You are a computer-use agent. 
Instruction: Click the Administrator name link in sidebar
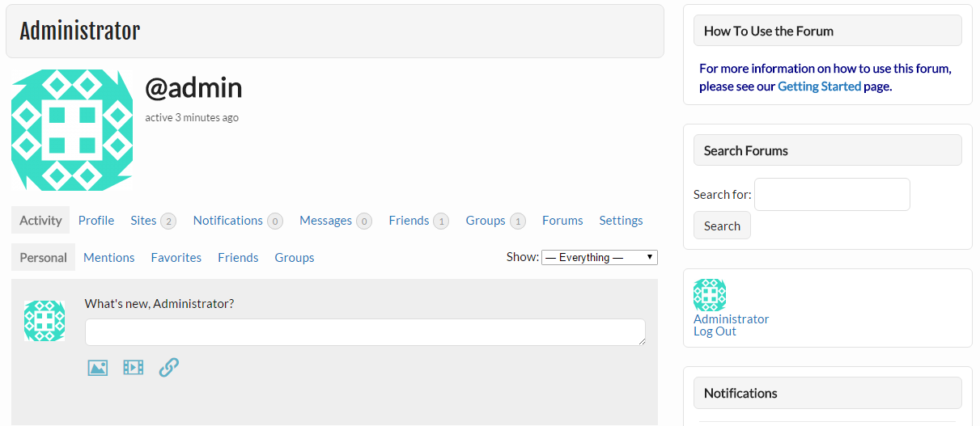point(731,318)
